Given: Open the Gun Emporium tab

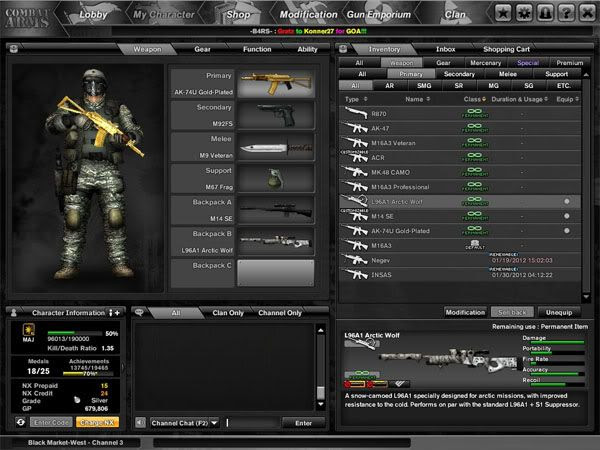Looking at the screenshot, I should point(378,15).
